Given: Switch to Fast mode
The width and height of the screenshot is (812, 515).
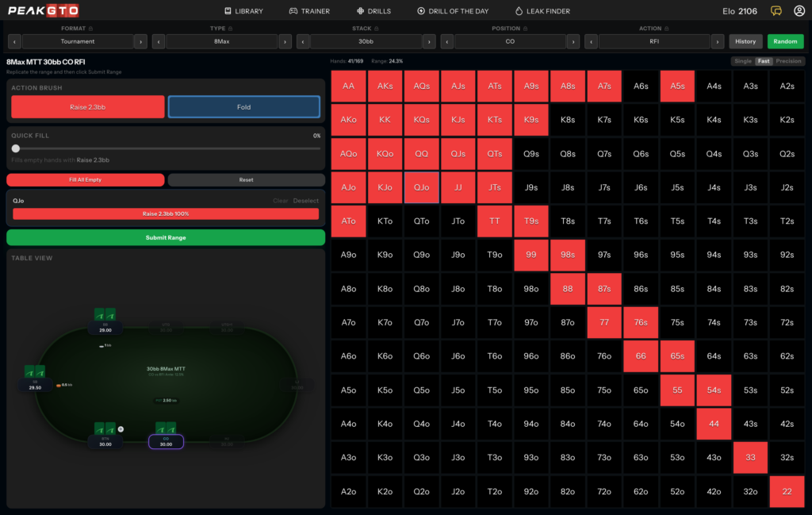Looking at the screenshot, I should point(764,61).
